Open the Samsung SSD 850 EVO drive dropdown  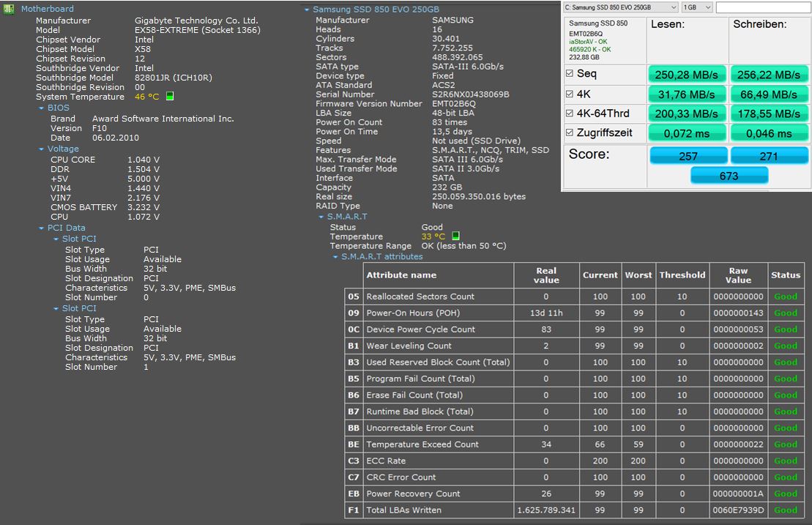click(x=620, y=7)
